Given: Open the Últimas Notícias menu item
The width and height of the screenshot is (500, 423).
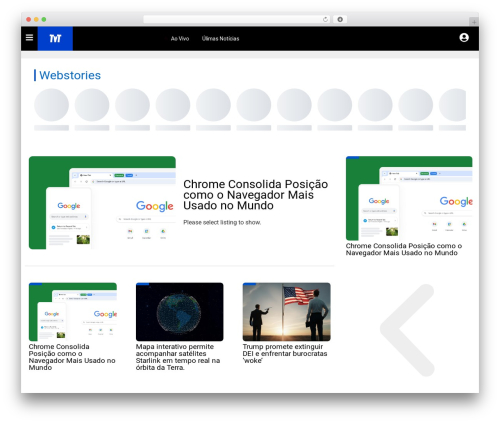Looking at the screenshot, I should [x=220, y=39].
